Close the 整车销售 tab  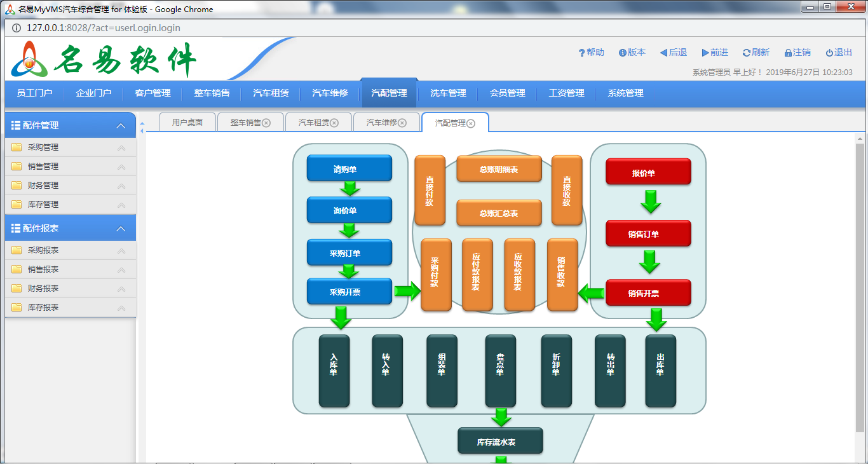point(266,123)
